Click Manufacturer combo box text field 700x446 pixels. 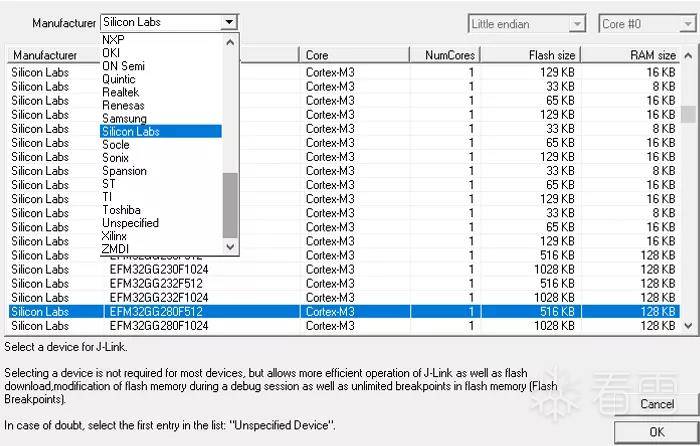click(161, 22)
